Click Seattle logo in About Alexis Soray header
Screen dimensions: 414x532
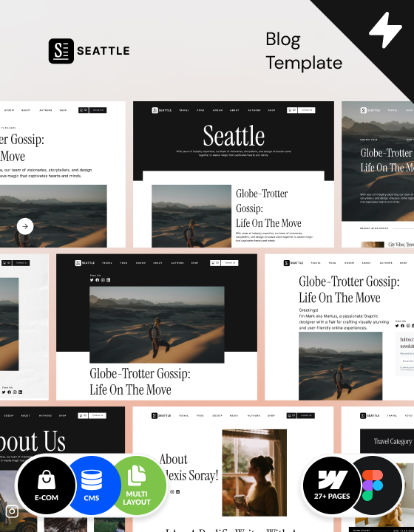161,415
